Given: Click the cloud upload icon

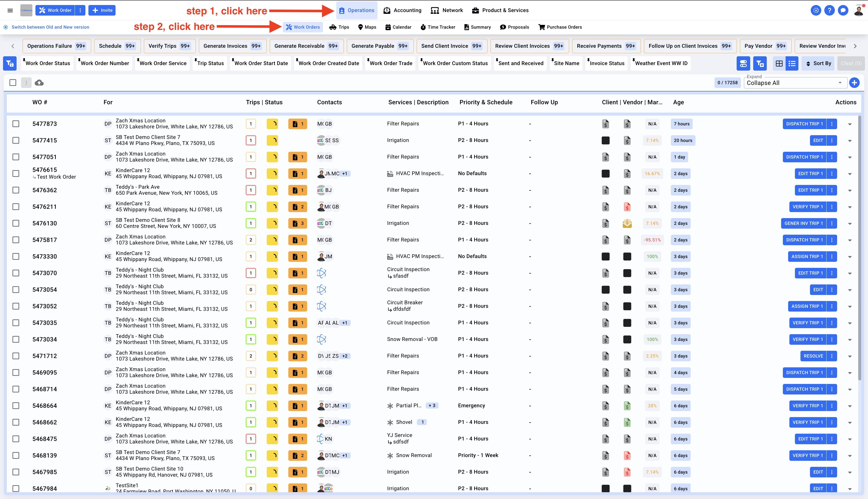Looking at the screenshot, I should coord(39,83).
